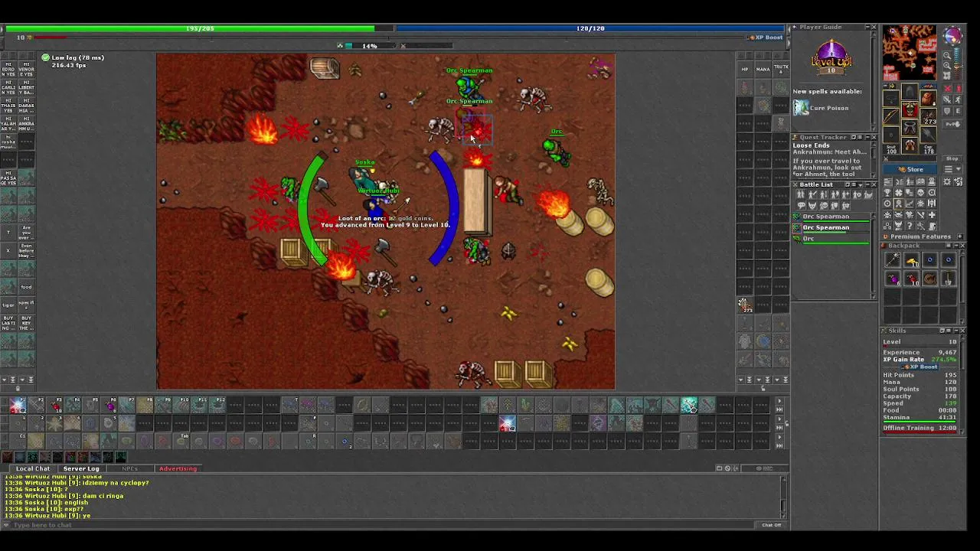
Task: Click the blue mana bar 120/120
Action: coord(590,28)
